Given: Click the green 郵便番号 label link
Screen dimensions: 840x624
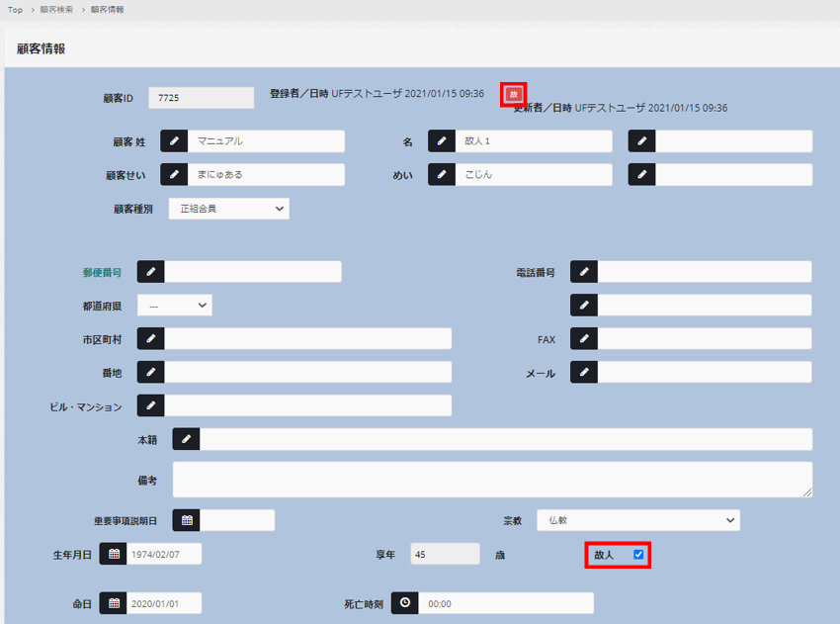Looking at the screenshot, I should point(102,272).
